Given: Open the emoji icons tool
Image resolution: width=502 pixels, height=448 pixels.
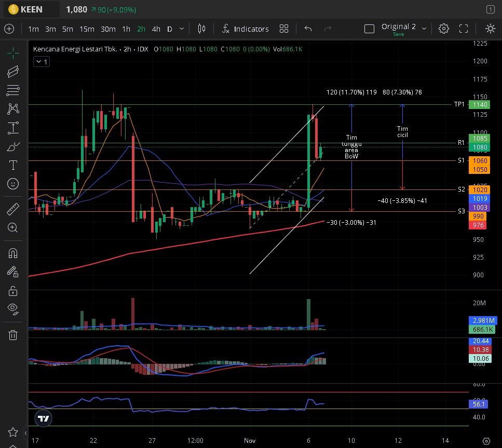Looking at the screenshot, I should coord(13,184).
